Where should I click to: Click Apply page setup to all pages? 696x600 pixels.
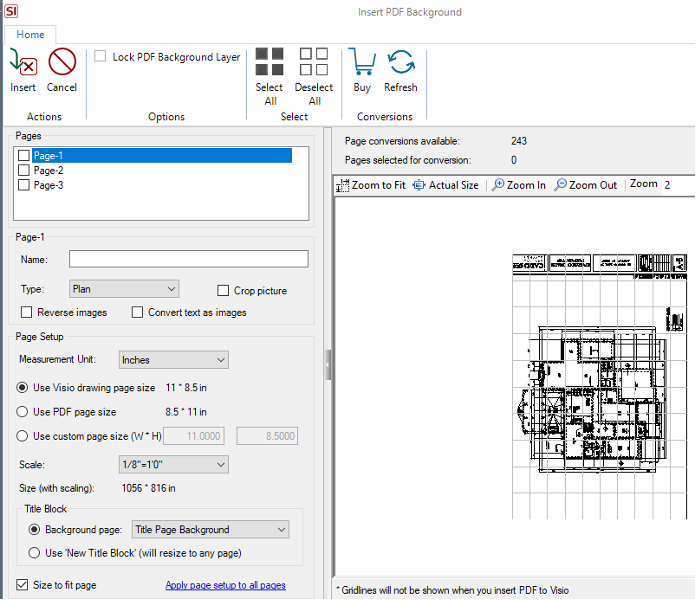[225, 585]
